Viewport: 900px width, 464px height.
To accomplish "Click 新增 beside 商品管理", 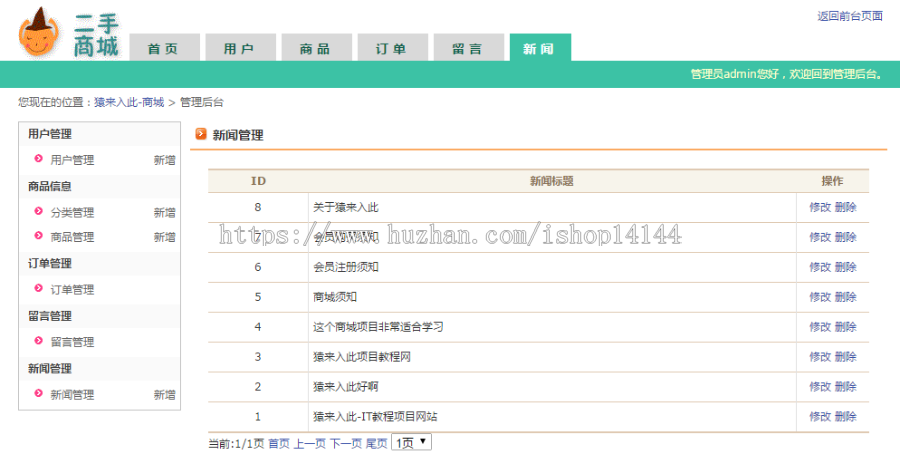I will pyautogui.click(x=165, y=237).
